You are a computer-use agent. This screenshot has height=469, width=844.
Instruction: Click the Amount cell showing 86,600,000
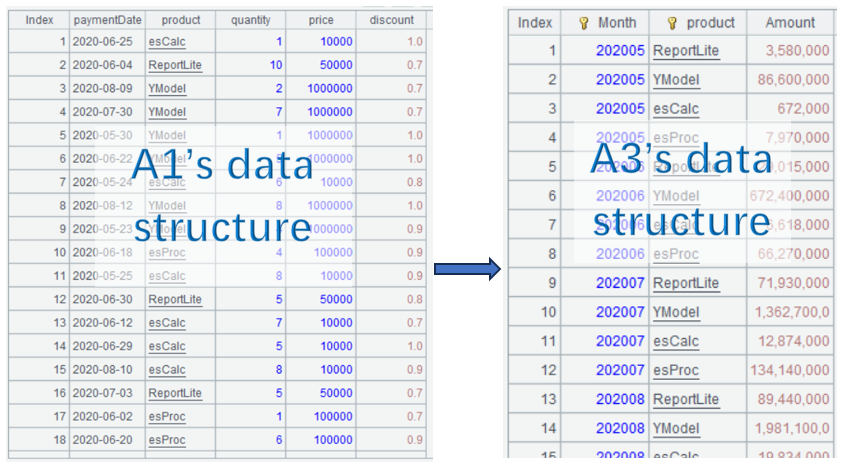coord(790,80)
